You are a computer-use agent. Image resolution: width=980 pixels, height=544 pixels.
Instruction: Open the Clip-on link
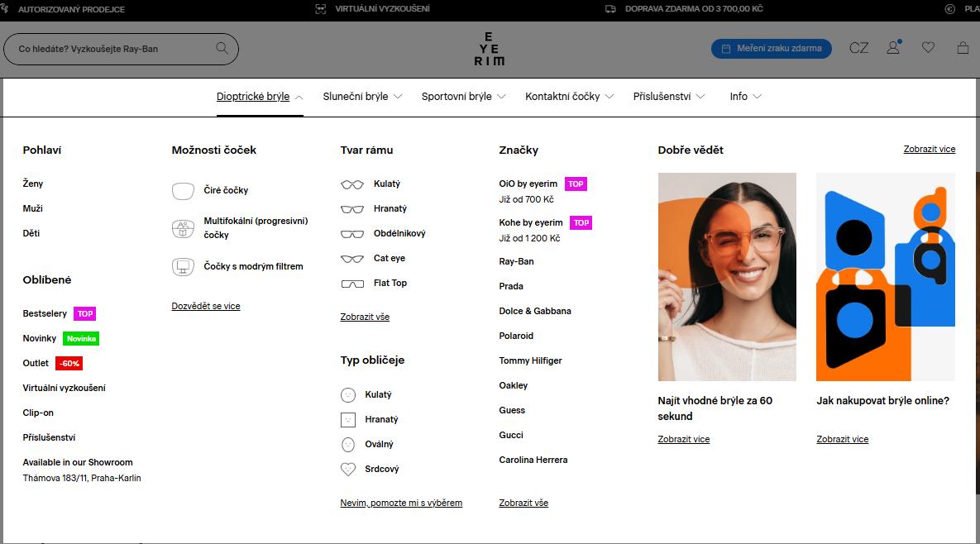coord(38,413)
